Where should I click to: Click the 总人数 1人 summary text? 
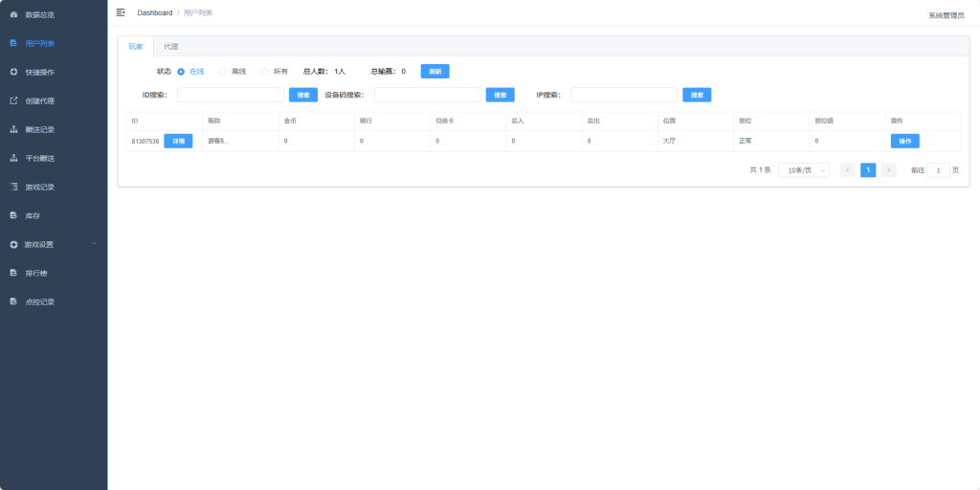(x=324, y=72)
